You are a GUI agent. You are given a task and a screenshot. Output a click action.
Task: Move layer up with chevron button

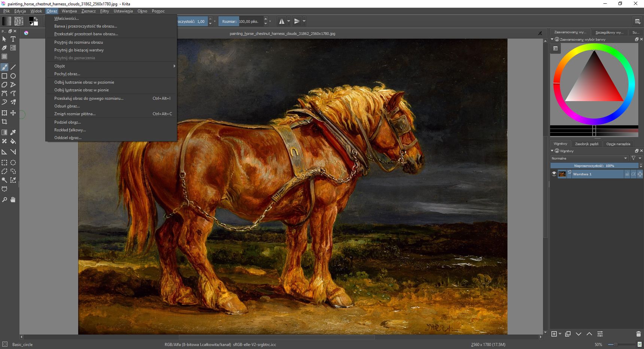point(589,334)
